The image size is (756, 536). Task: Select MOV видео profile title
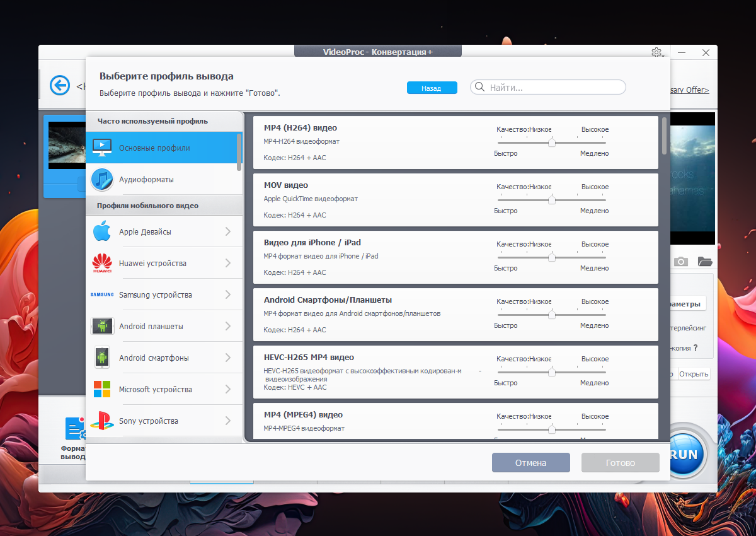coord(286,185)
